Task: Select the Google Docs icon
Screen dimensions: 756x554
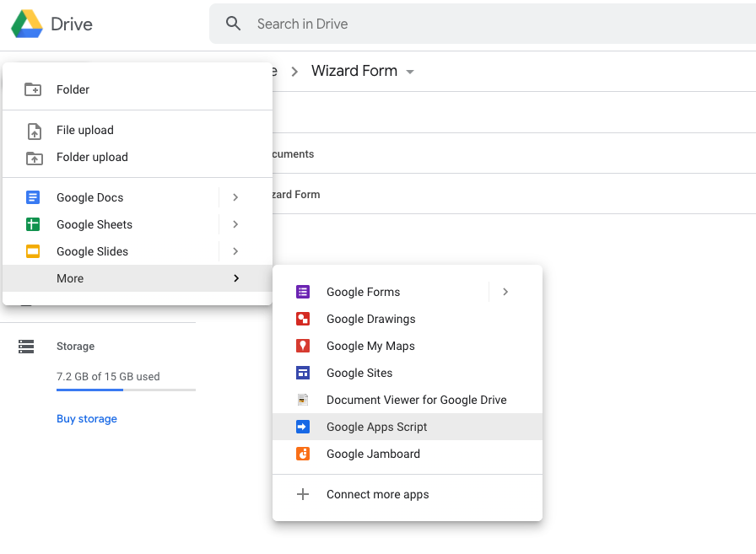Action: pyautogui.click(x=33, y=197)
